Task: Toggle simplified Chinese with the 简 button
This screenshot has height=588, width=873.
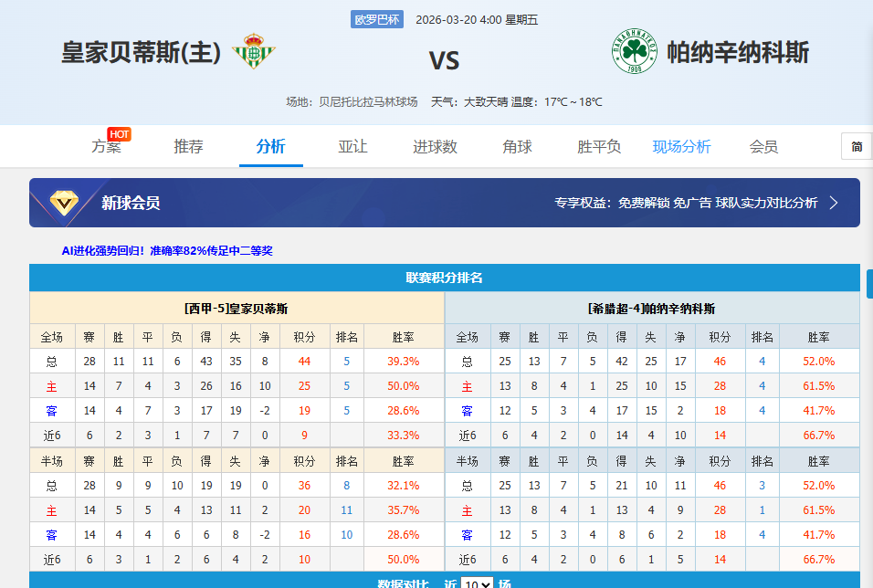Action: (856, 146)
